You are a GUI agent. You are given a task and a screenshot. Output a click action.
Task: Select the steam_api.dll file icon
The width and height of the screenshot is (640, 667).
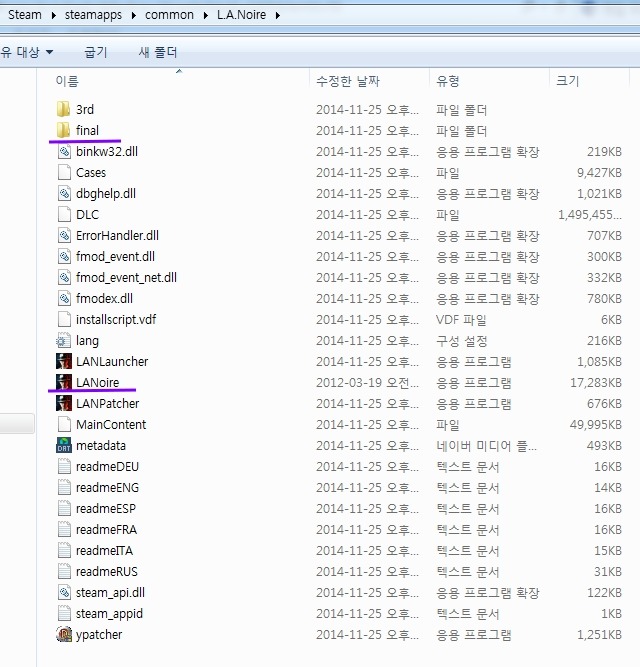(64, 593)
